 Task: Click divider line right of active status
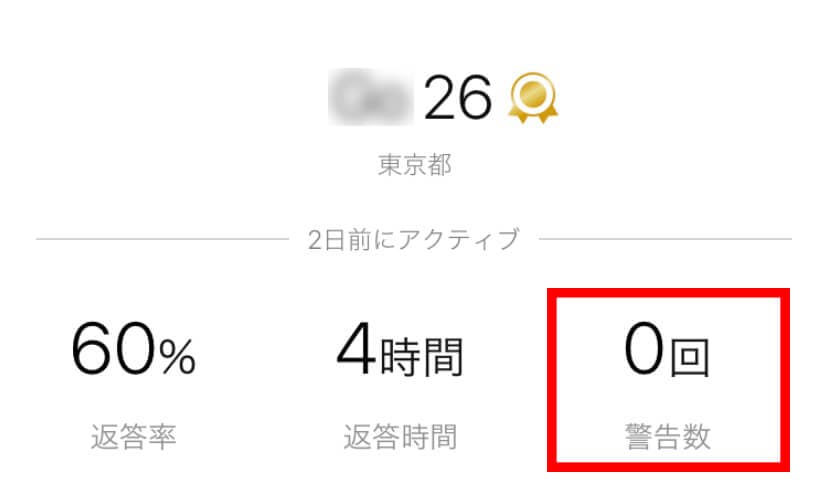pyautogui.click(x=665, y=240)
